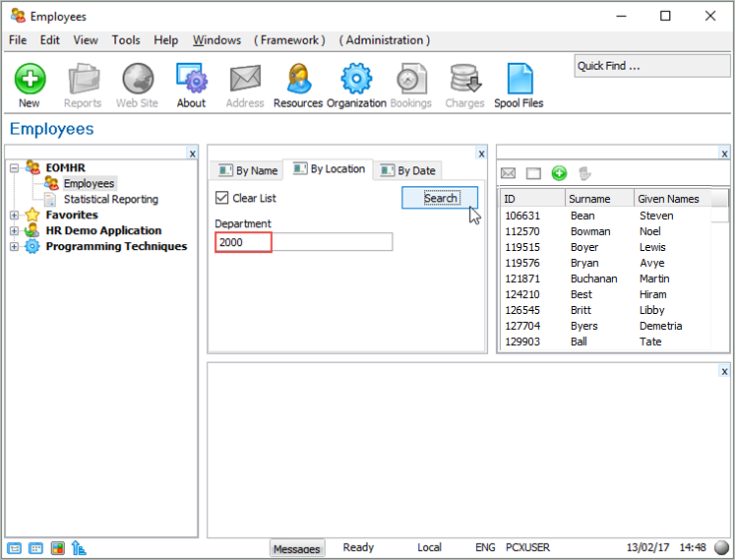Image resolution: width=735 pixels, height=560 pixels.
Task: Click the Department input field
Action: (304, 242)
